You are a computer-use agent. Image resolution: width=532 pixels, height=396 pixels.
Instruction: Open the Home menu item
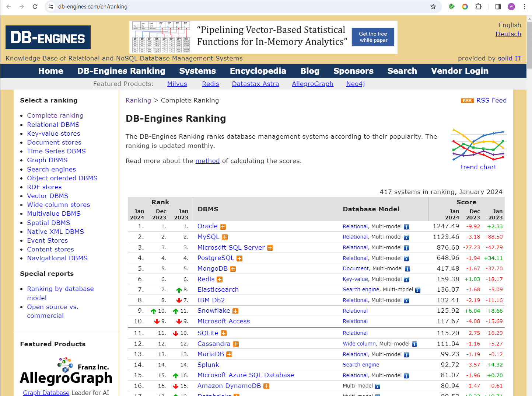(x=51, y=71)
